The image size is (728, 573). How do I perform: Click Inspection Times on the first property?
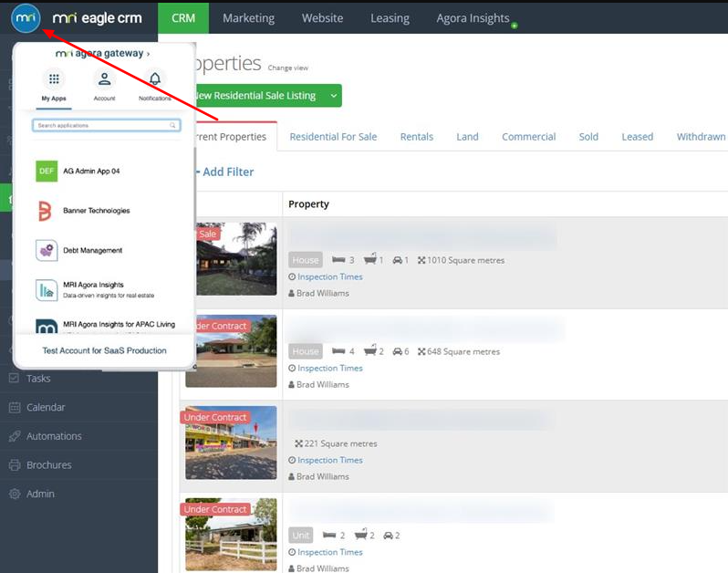coord(329,277)
